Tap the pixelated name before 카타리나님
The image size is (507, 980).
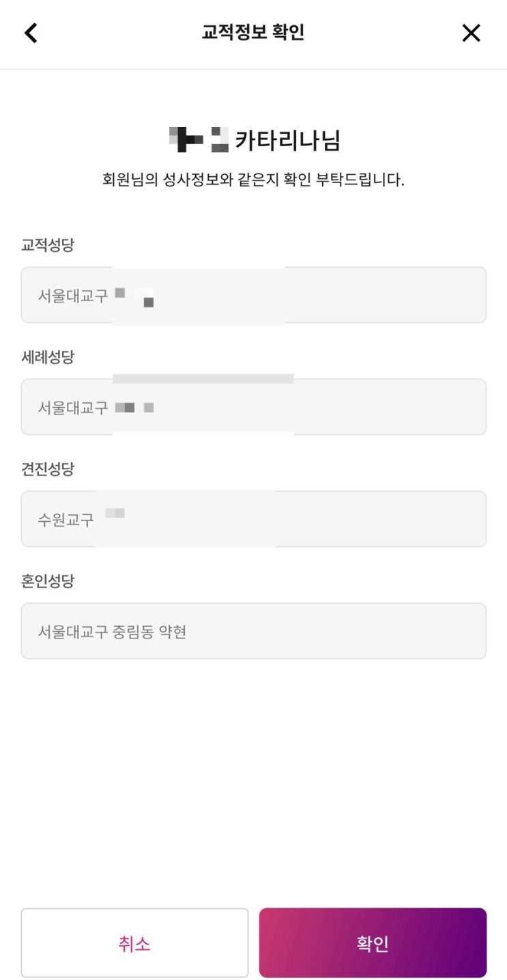[x=198, y=140]
